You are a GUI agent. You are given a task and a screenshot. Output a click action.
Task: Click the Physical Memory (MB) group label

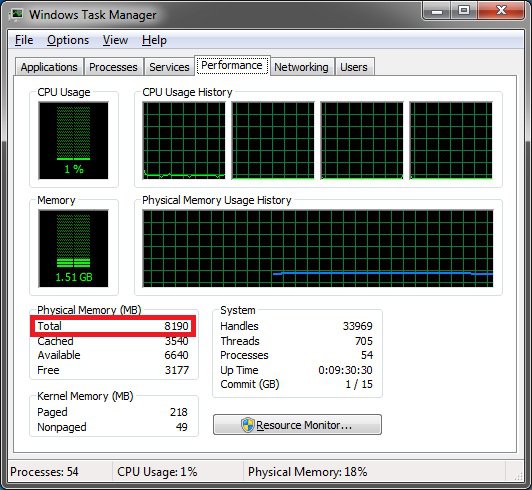89,310
